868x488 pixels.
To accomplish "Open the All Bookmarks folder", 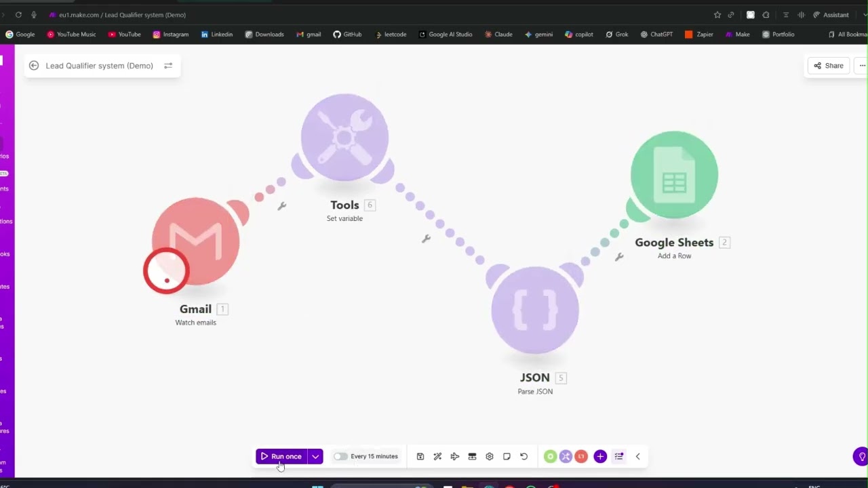I will tap(848, 35).
